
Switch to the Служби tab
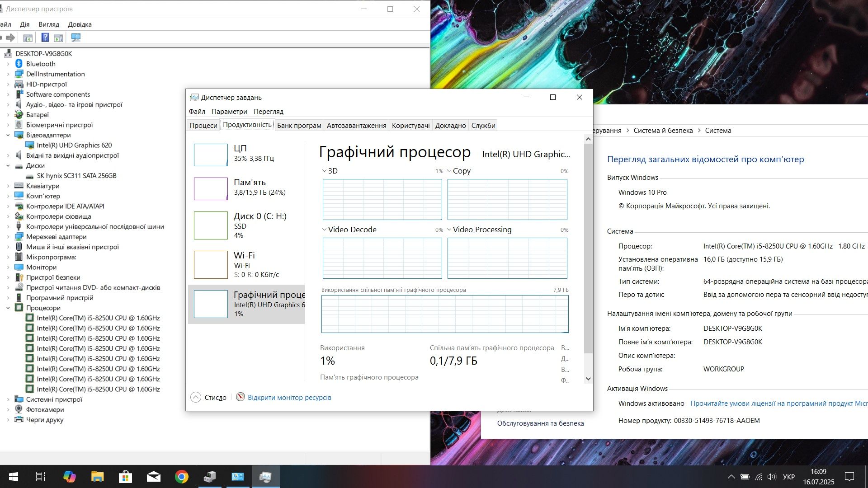click(x=483, y=125)
